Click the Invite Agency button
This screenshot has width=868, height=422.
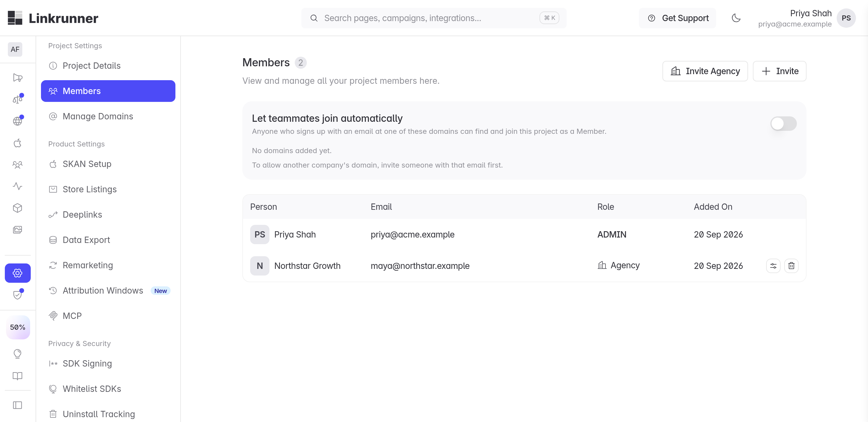(x=705, y=71)
